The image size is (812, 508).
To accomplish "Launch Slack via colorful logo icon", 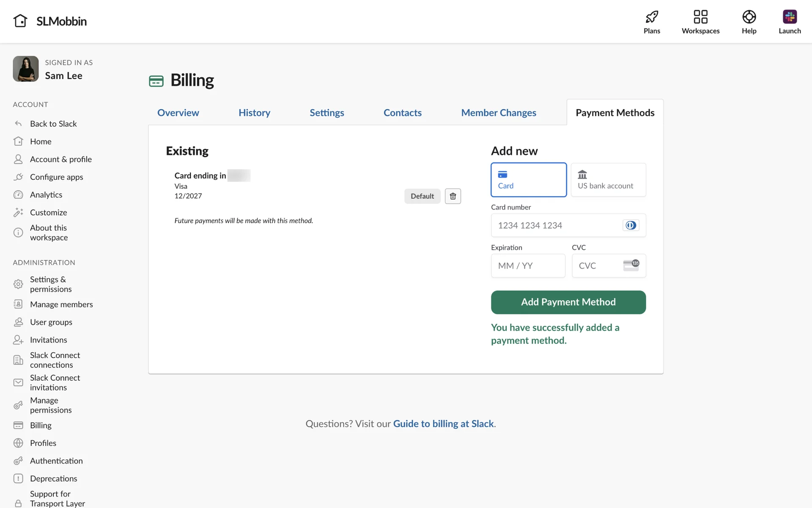I will tap(790, 17).
